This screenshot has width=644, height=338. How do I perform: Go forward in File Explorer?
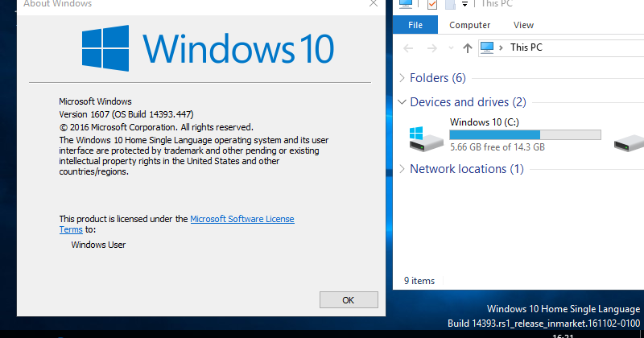pyautogui.click(x=432, y=48)
